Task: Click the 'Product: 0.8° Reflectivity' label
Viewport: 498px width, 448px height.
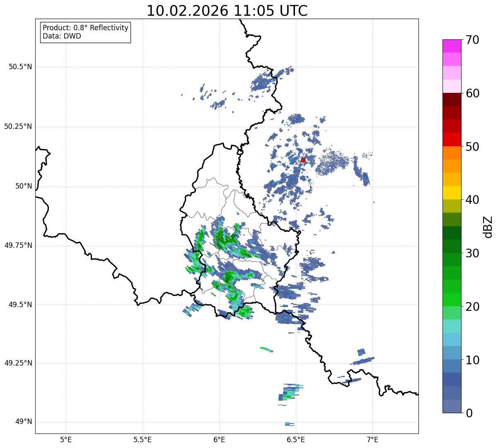Action: pos(86,28)
